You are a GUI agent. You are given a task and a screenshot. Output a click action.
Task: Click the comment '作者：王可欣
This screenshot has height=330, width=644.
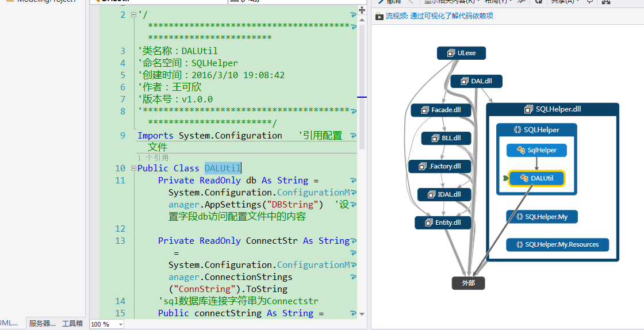coord(170,87)
